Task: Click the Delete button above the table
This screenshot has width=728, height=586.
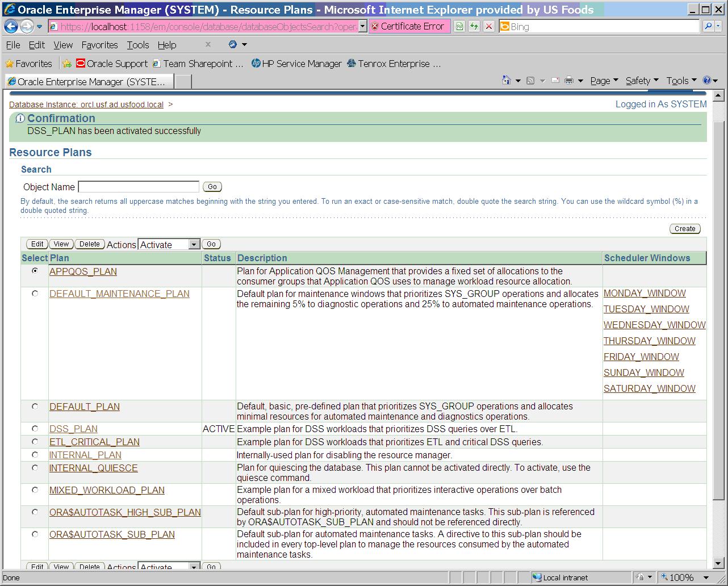Action: (89, 244)
